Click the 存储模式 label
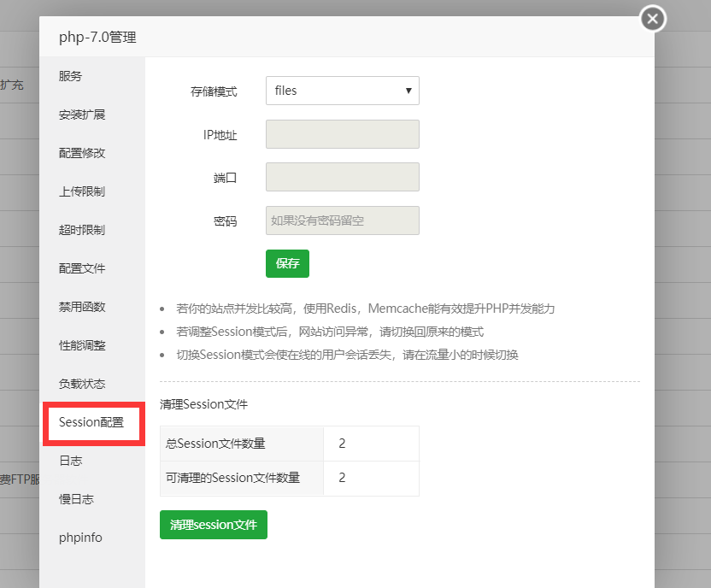 [214, 91]
